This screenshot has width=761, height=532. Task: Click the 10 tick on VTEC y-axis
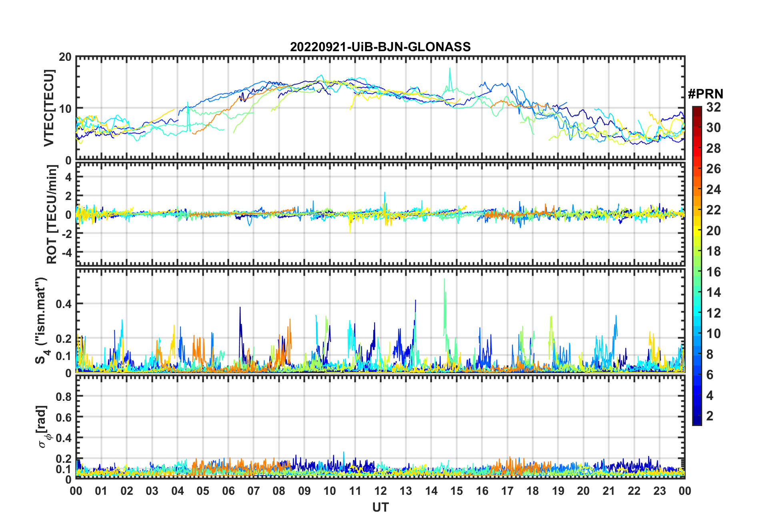(x=65, y=108)
